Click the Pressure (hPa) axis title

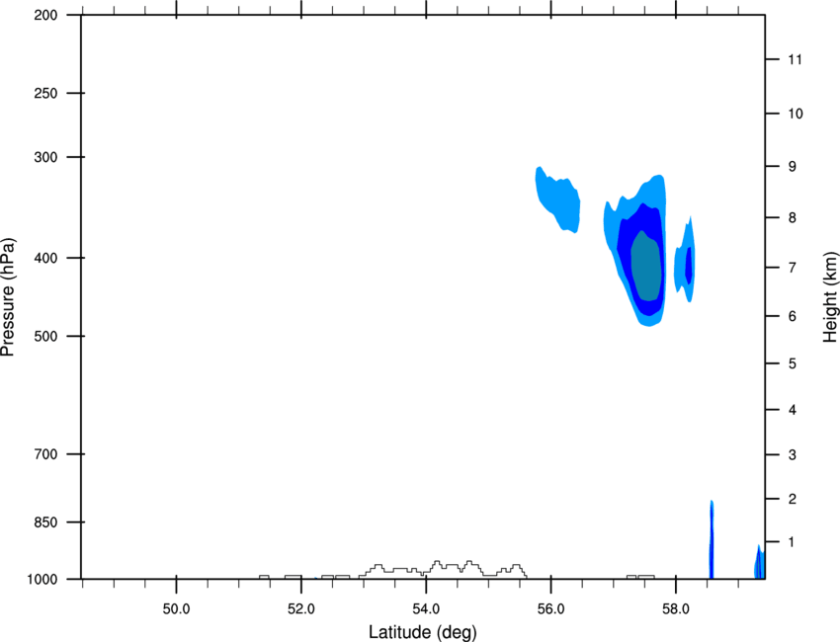point(8,297)
